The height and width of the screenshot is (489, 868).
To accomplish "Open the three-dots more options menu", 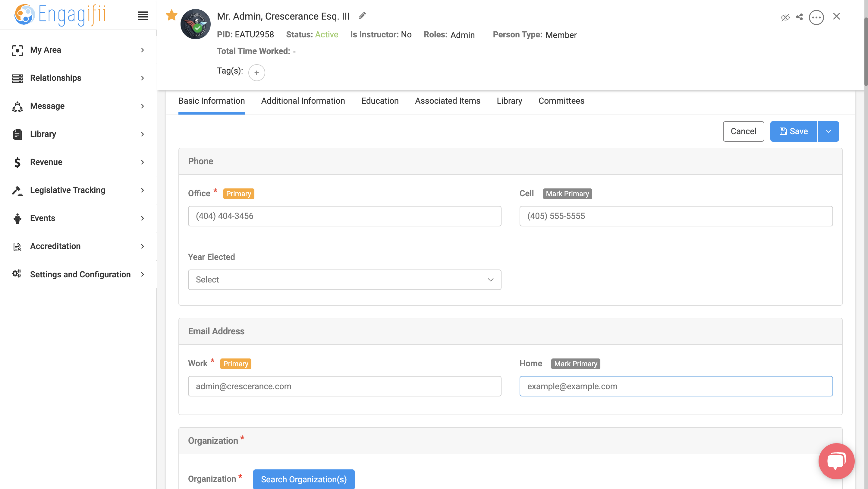I will [816, 17].
